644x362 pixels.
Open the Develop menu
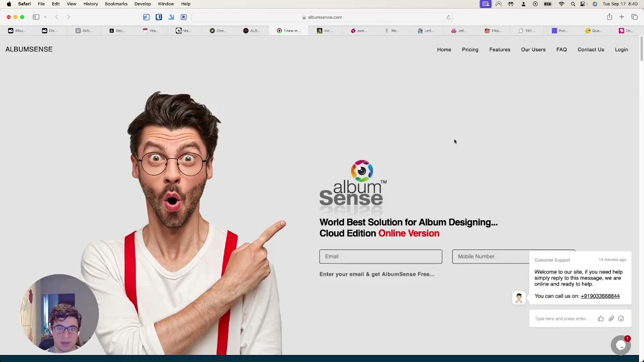tap(142, 4)
